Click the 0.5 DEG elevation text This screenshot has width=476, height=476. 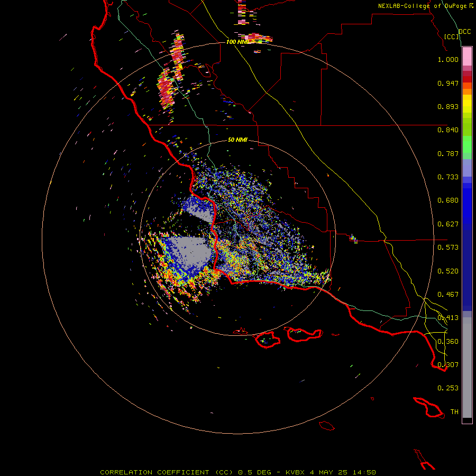point(255,472)
